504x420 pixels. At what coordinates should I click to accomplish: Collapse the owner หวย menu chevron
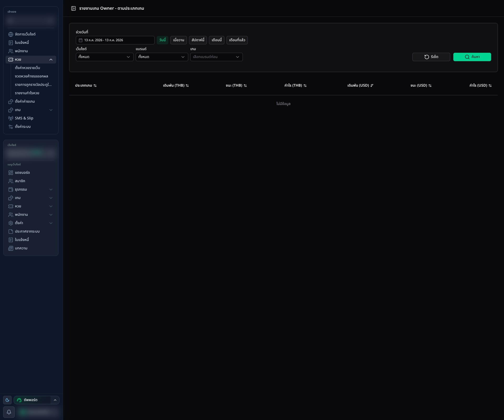51,60
